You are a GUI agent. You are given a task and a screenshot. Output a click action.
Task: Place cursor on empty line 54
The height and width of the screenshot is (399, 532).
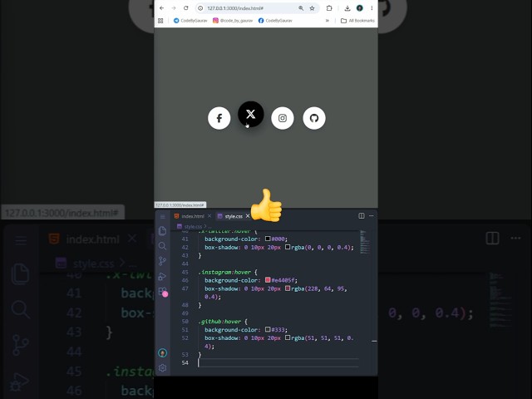[x=278, y=363]
